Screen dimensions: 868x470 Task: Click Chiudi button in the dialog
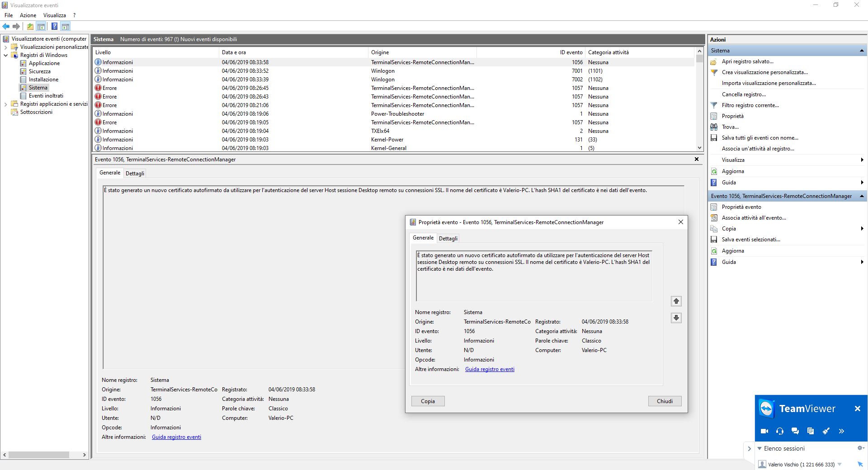tap(665, 401)
